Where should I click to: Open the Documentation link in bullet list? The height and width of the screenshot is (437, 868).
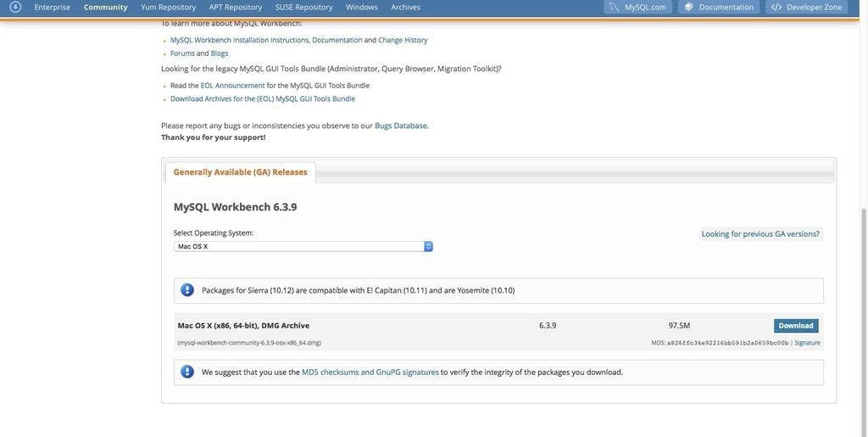click(337, 40)
